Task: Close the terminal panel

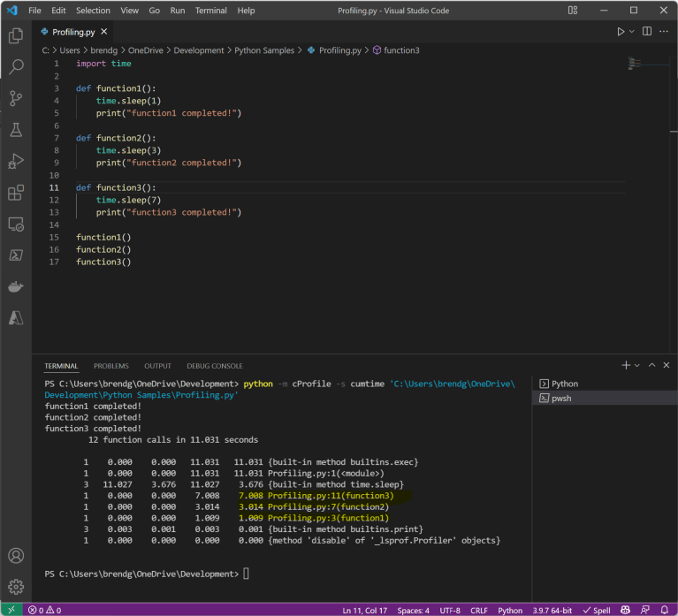Action: click(667, 365)
